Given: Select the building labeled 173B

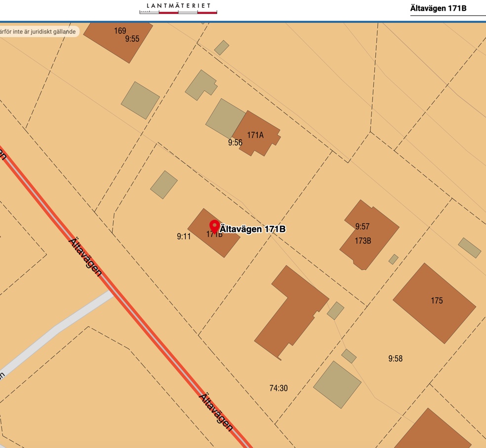Looking at the screenshot, I should (363, 241).
